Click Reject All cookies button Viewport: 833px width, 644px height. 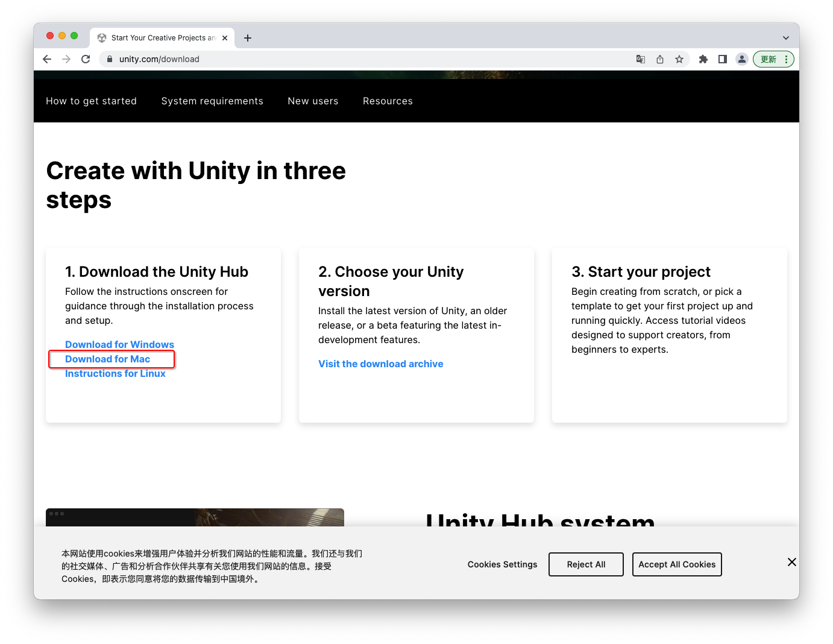(x=586, y=564)
